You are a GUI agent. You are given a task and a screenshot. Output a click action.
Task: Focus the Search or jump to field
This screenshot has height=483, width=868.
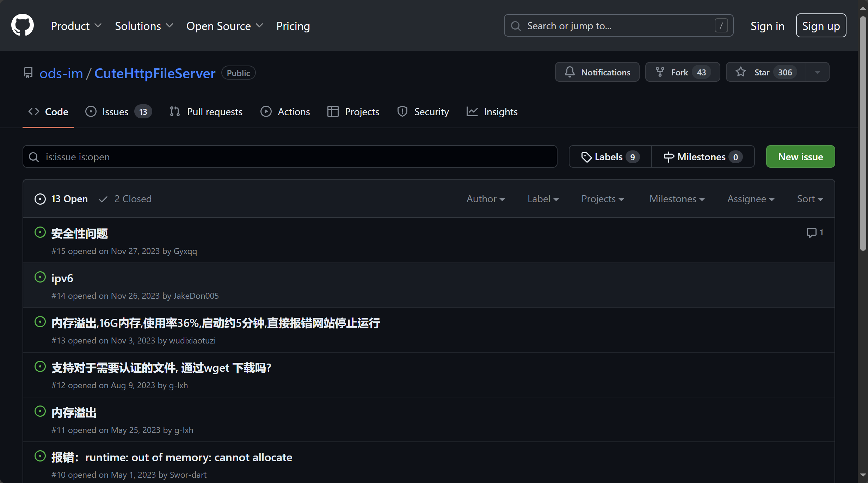click(x=618, y=26)
